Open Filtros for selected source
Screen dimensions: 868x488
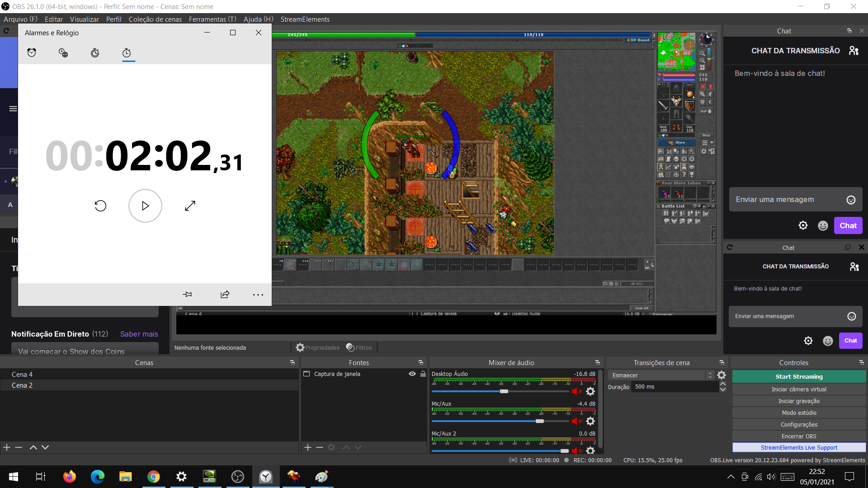pyautogui.click(x=359, y=347)
